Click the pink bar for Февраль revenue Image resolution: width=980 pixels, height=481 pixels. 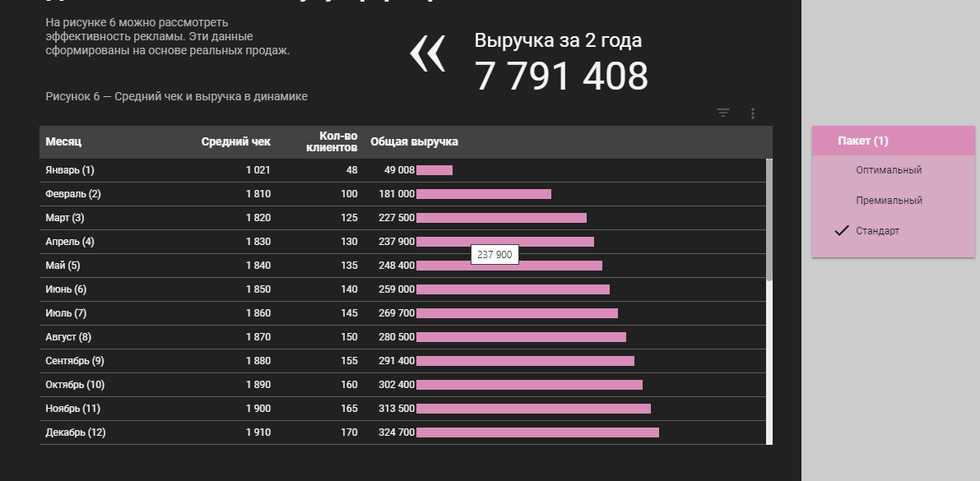[x=484, y=194]
